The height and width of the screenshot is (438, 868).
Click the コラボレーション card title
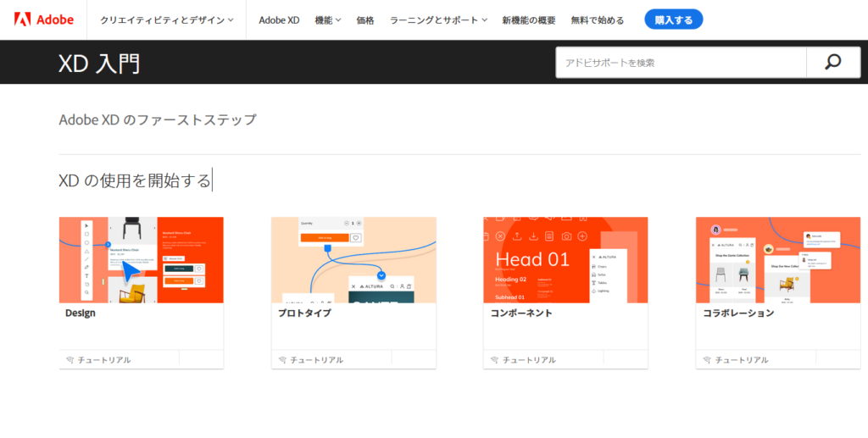[738, 313]
